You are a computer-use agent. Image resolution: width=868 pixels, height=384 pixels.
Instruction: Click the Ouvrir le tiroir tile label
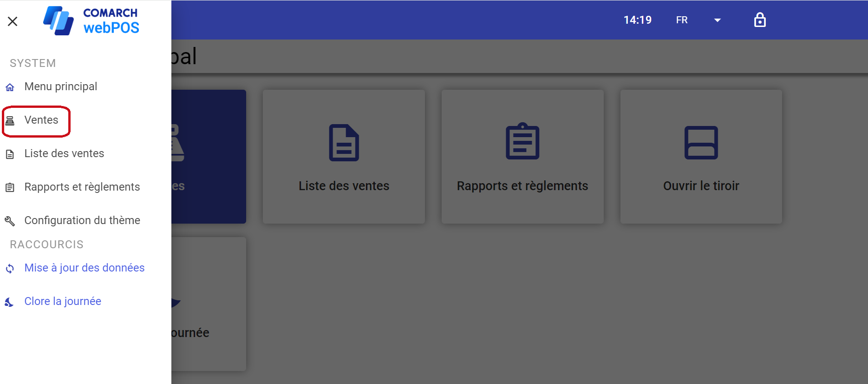coord(701,186)
